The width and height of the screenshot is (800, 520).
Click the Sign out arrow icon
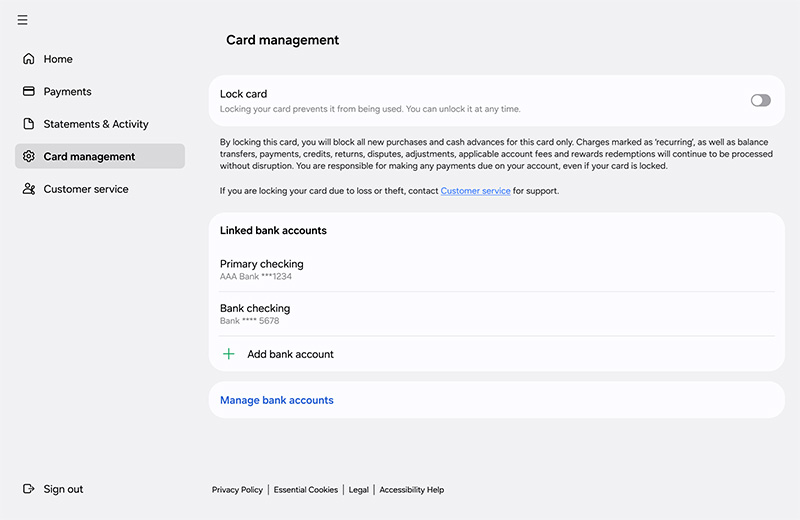coord(29,489)
